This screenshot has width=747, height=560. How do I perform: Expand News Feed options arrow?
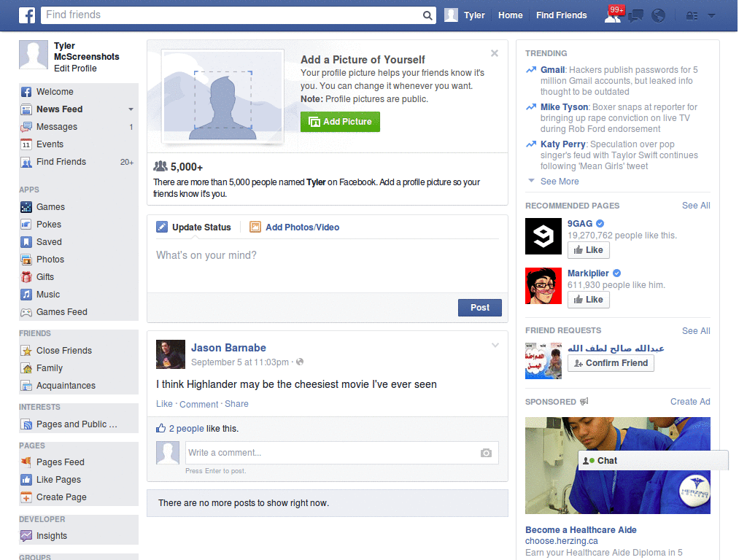[131, 109]
